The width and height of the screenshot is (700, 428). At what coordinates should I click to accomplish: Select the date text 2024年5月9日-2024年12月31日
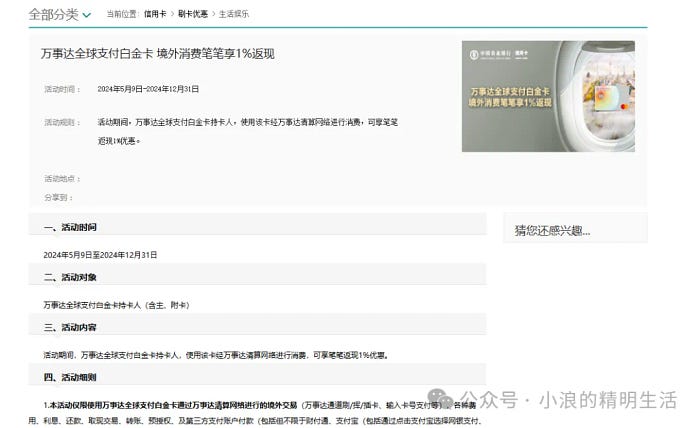tap(148, 89)
